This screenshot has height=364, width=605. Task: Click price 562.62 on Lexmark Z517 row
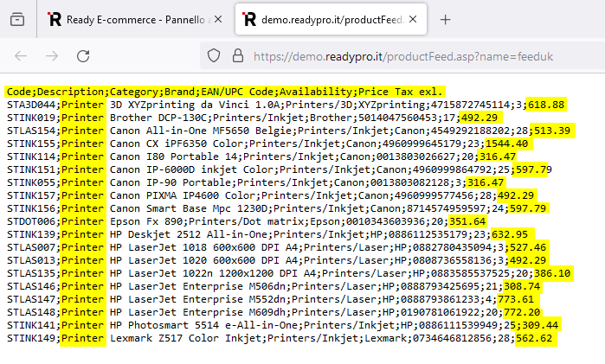point(534,339)
